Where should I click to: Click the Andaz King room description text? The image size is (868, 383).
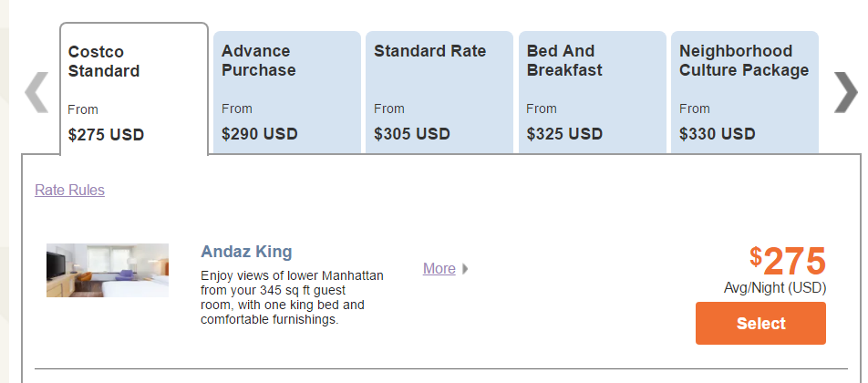tap(292, 297)
